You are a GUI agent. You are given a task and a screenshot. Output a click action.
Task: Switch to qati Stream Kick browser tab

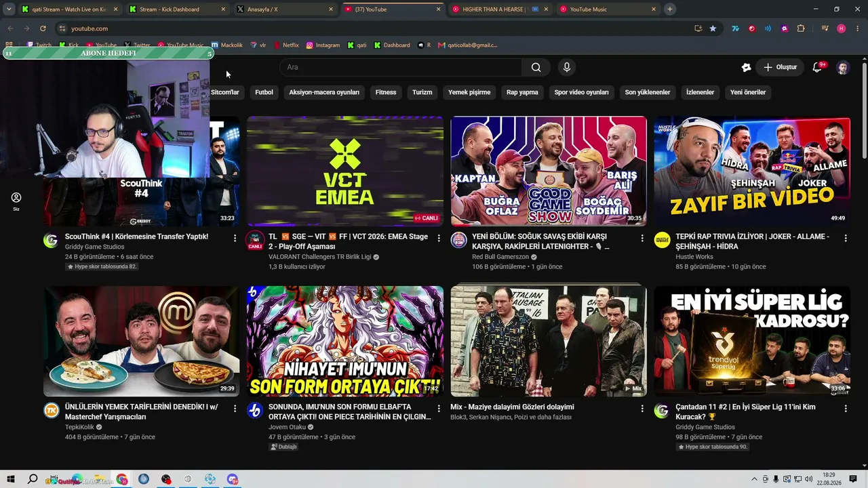(68, 9)
